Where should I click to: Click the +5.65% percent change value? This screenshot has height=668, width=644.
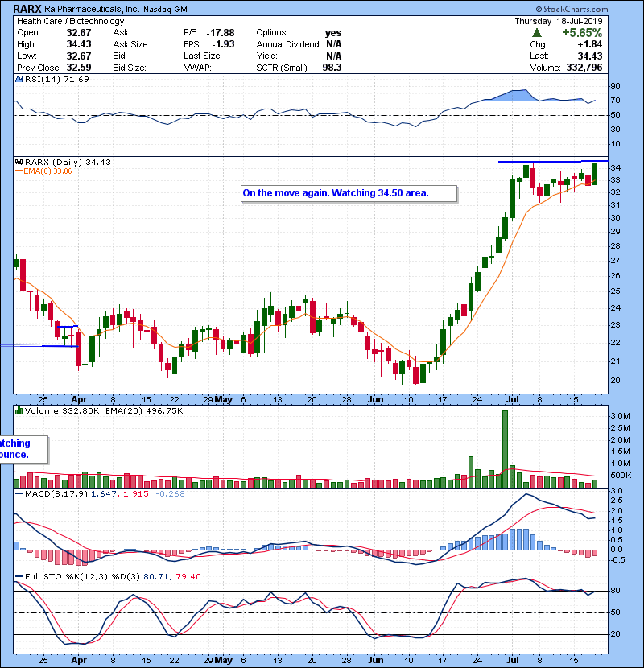[x=582, y=33]
